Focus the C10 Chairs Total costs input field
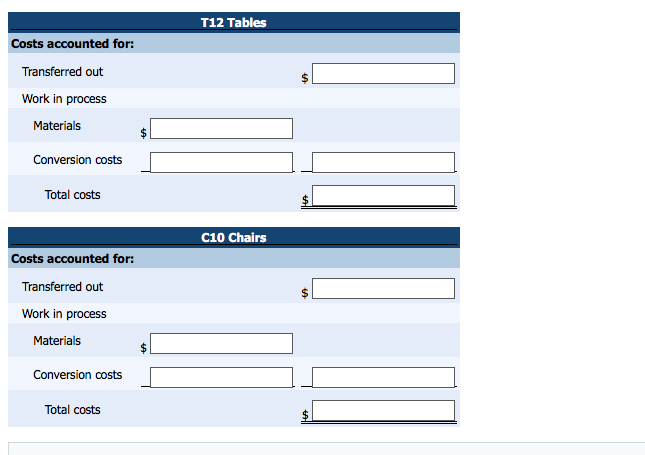The height and width of the screenshot is (455, 645). [383, 411]
